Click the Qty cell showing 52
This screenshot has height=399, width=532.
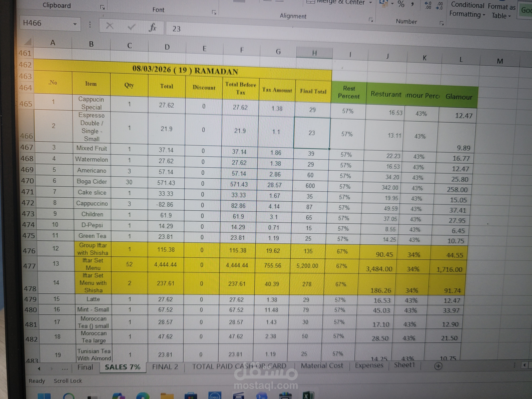tap(129, 264)
